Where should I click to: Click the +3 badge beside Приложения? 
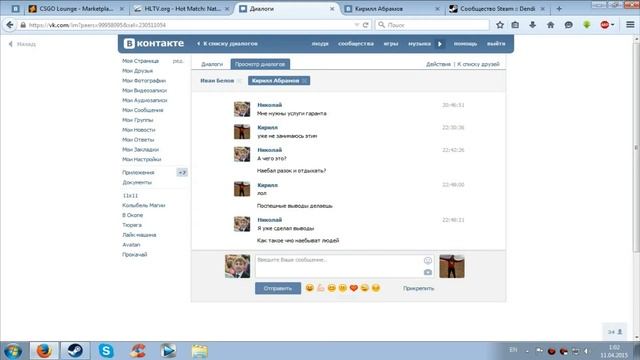pyautogui.click(x=182, y=173)
